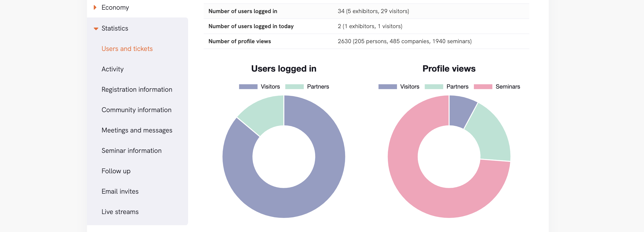Image resolution: width=644 pixels, height=232 pixels.
Task: Toggle Visitors legend in Profile views chart
Action: (399, 87)
